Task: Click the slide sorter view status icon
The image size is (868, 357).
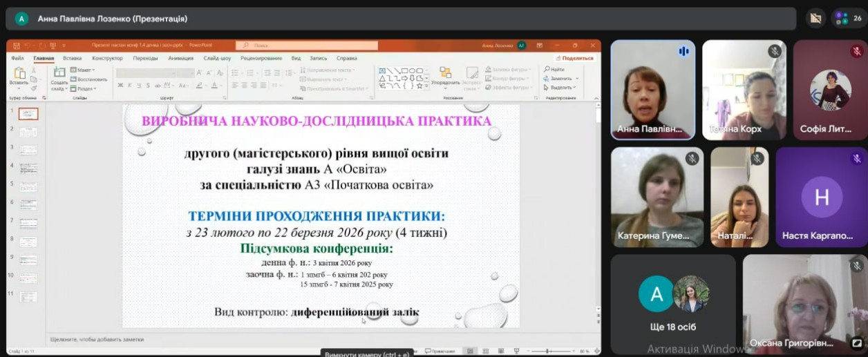Action: 485,351
